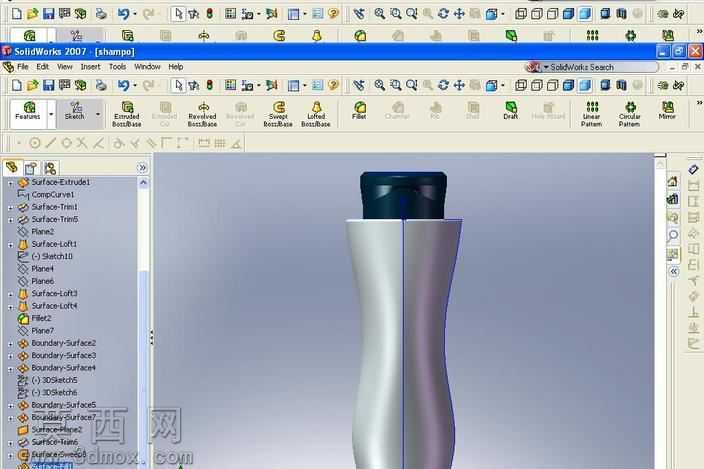704x469 pixels.
Task: Expand the Surface-Trim5 feature node
Action: pos(10,220)
